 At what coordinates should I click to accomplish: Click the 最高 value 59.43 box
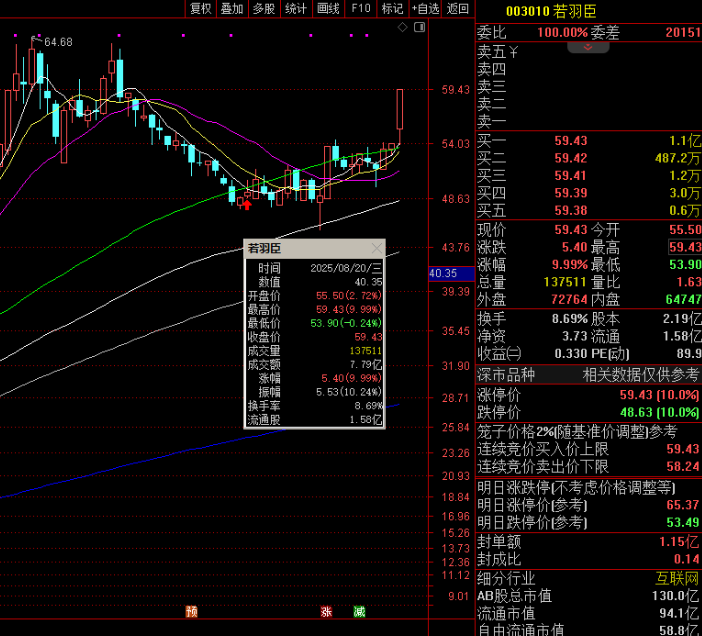[x=685, y=247]
